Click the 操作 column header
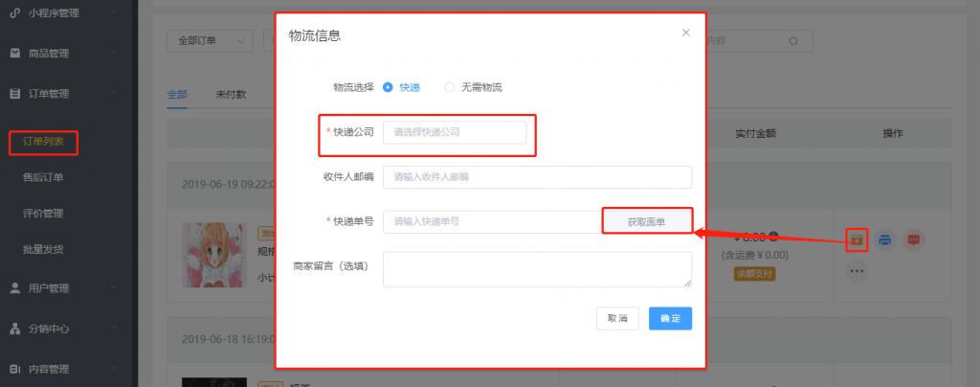Viewport: 980px width, 387px height. [x=893, y=134]
